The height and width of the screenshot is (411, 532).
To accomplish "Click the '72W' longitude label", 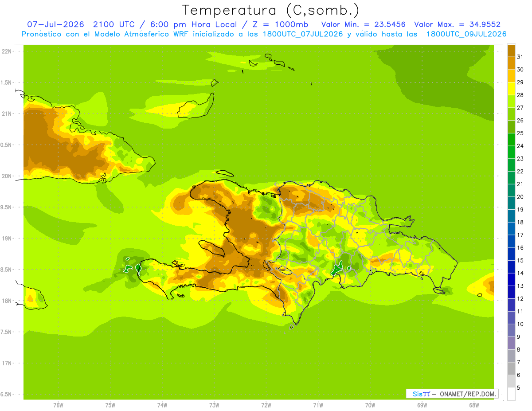I will pos(266,405).
